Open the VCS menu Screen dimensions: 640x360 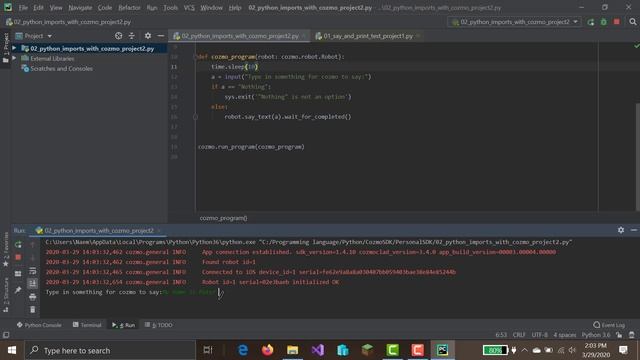tap(189, 8)
